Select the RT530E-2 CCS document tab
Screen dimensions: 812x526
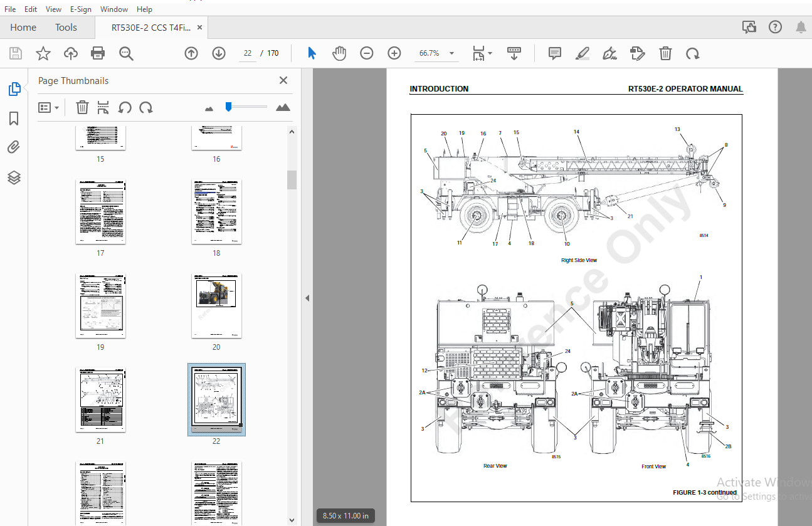pos(151,28)
